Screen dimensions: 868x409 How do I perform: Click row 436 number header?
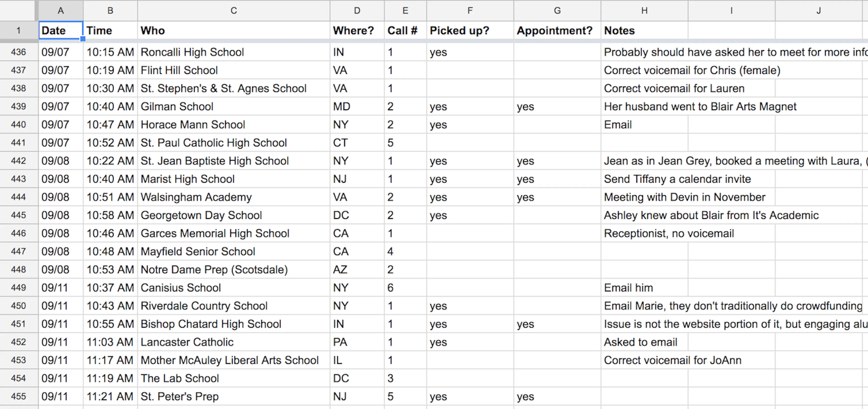coord(19,52)
